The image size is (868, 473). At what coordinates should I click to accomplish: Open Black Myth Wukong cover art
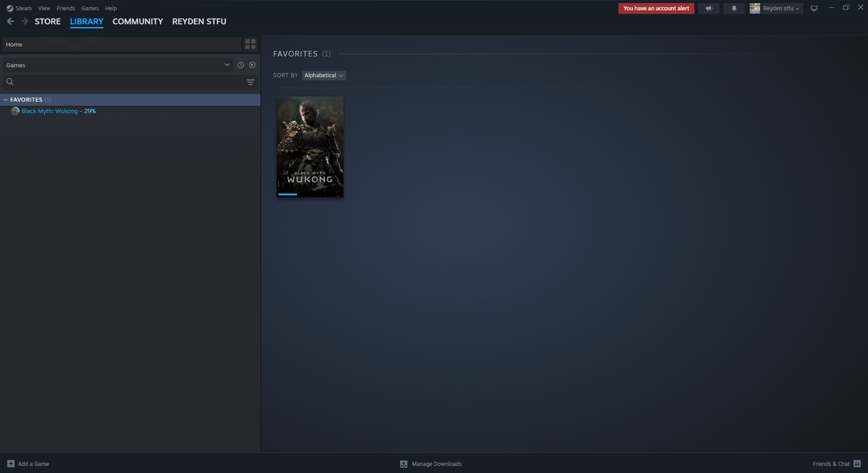[x=310, y=147]
